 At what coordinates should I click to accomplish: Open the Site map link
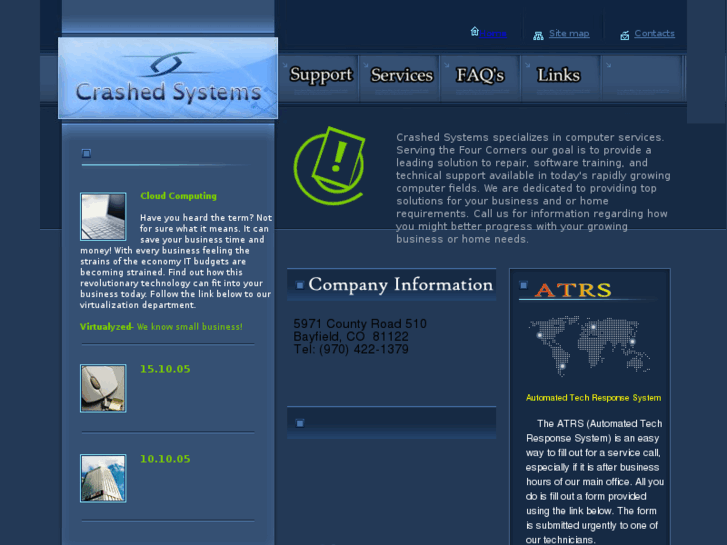[569, 33]
